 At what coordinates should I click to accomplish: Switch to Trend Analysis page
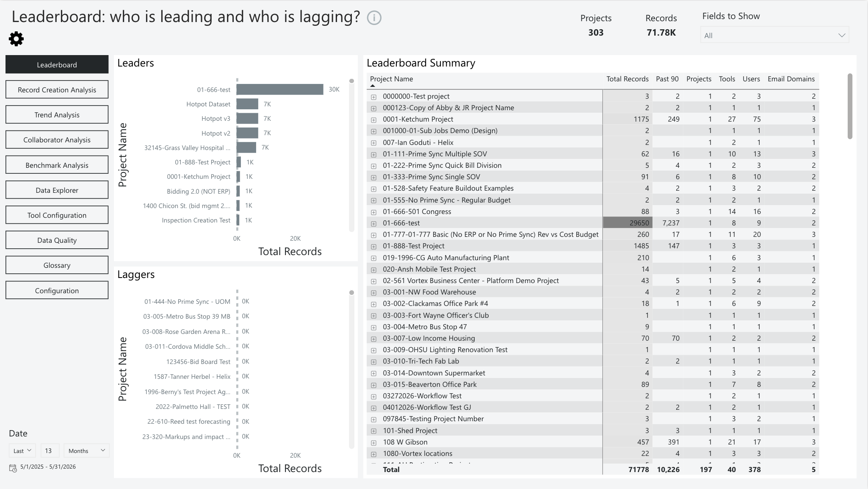(57, 114)
